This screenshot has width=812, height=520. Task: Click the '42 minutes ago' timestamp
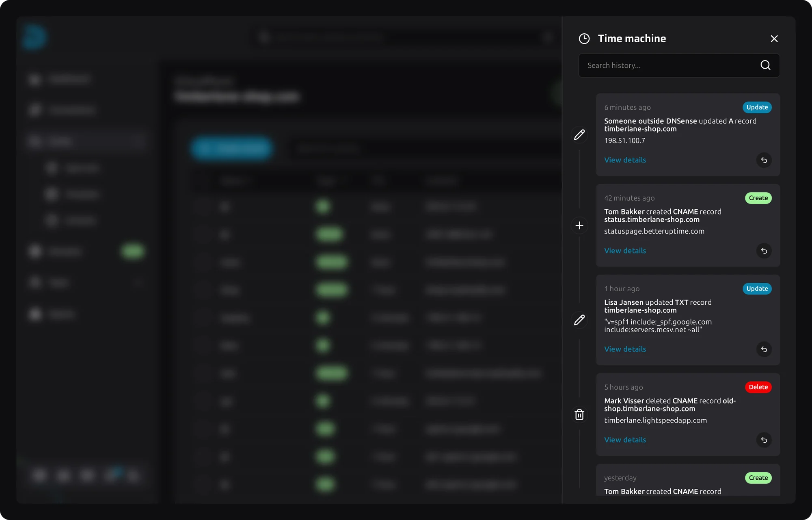click(629, 198)
